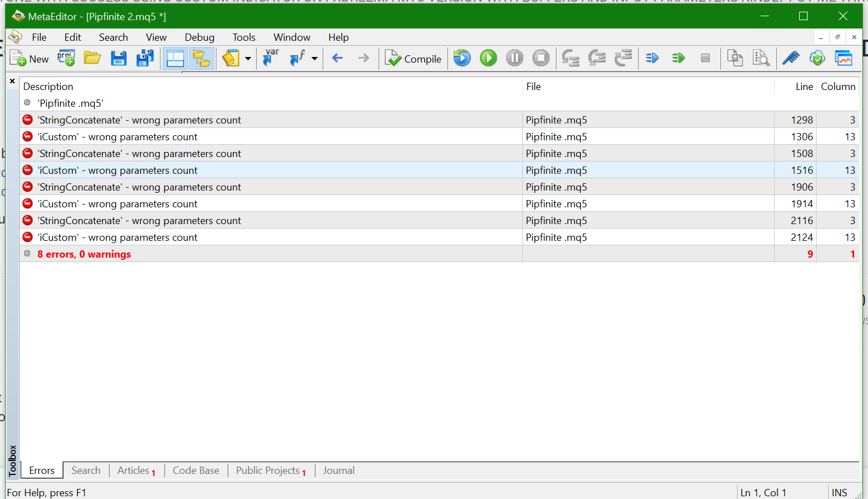The image size is (868, 499).
Task: Toggle INS mode in the status bar
Action: coord(839,492)
